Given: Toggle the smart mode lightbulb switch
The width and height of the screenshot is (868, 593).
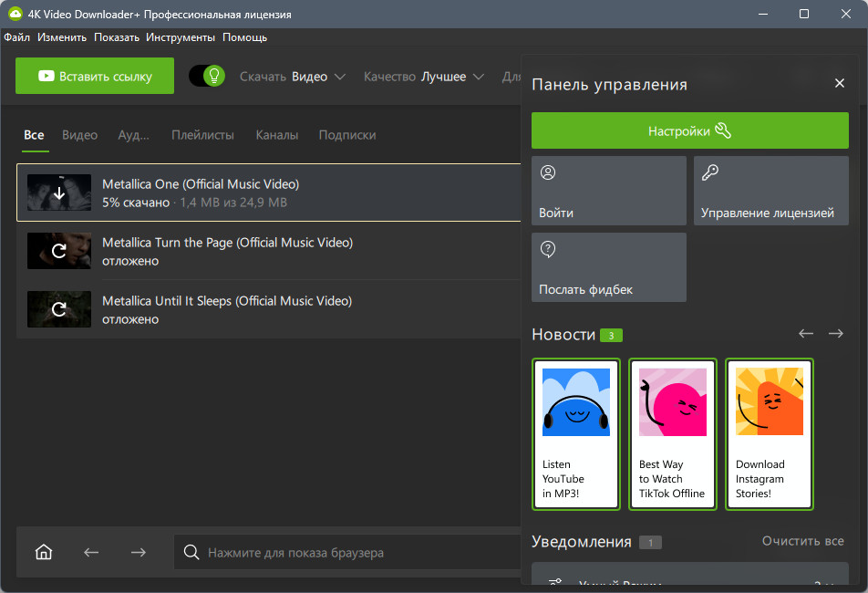Looking at the screenshot, I should 207,76.
